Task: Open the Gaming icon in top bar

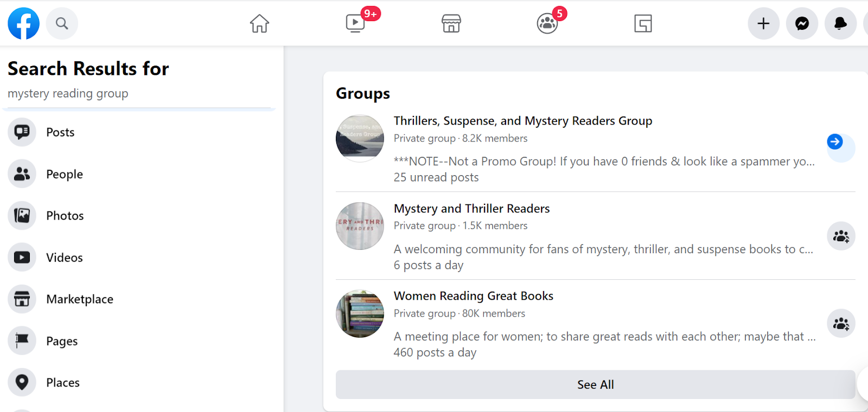Action: pos(643,23)
